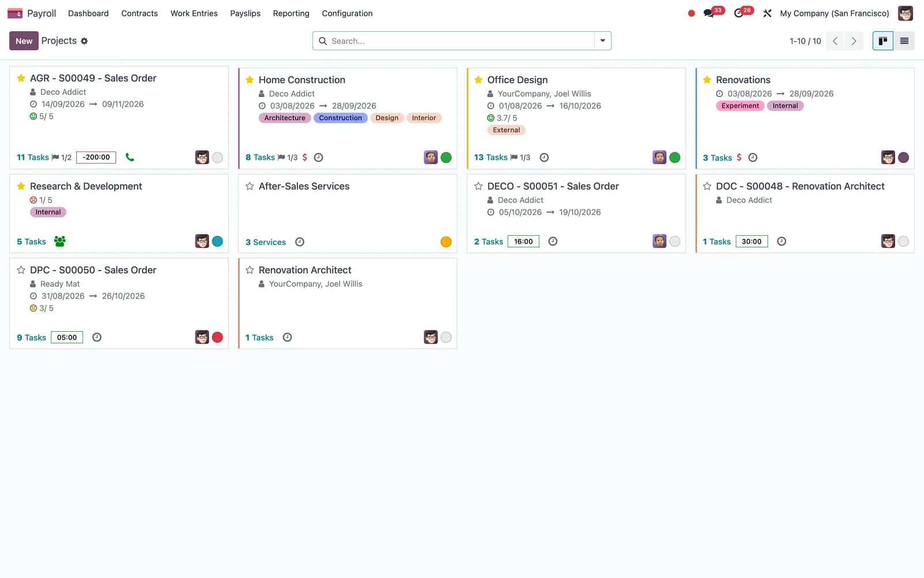Screen dimensions: 924x578
Task: Open the 3 Services link on After-Sales Services
Action: [x=266, y=242]
